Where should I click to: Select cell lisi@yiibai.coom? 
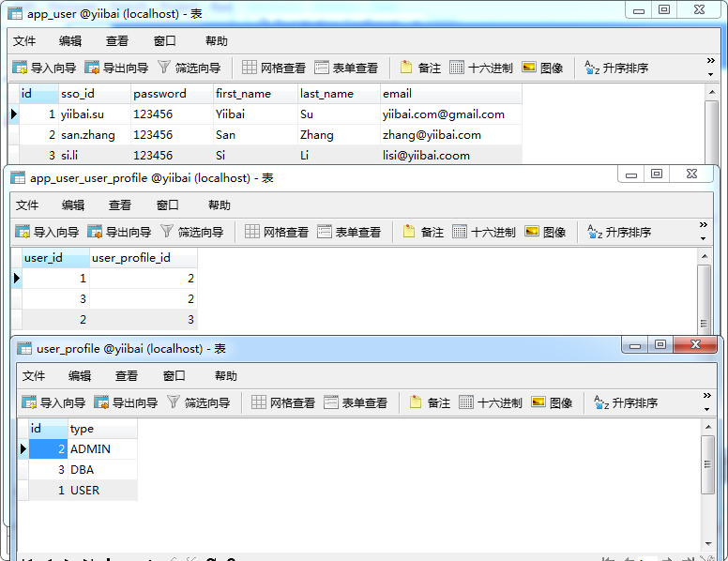451,155
